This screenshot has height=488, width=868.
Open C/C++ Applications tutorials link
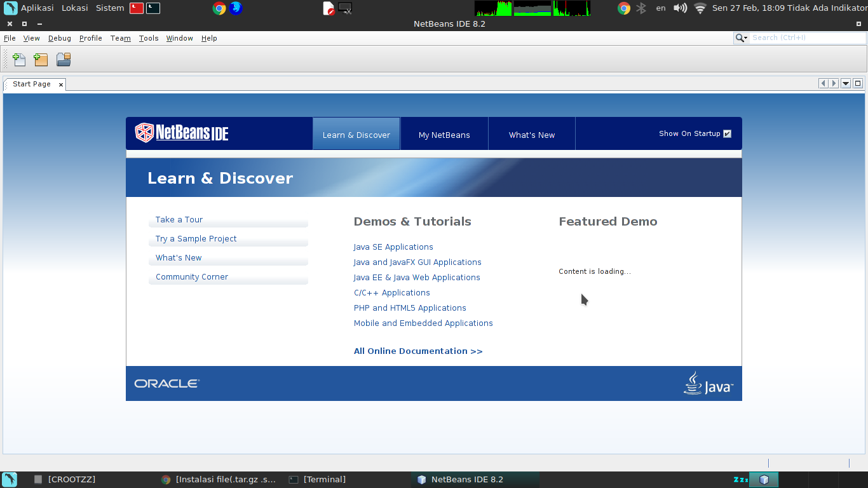point(392,293)
